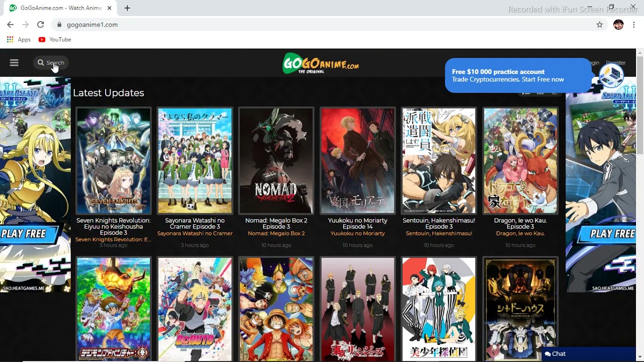Click Yuukoku no Moriarty Episode 14 title
This screenshot has width=644, height=362.
pos(358,223)
